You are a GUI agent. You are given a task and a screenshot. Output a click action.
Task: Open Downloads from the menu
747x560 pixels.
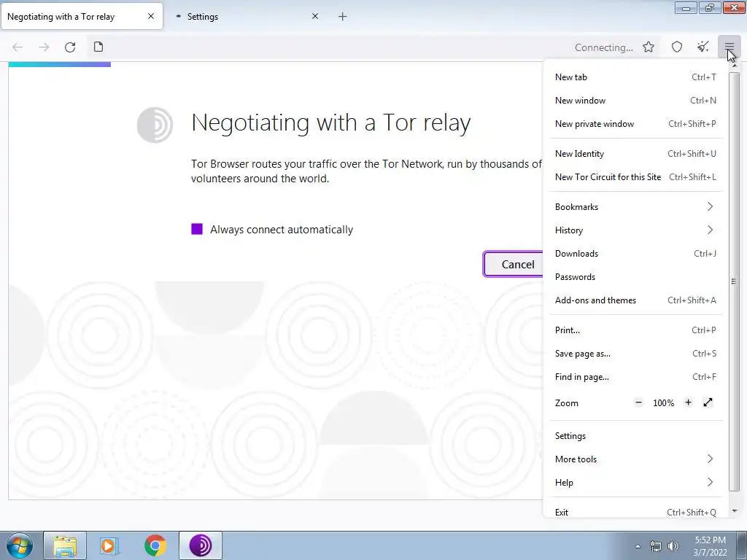point(635,253)
